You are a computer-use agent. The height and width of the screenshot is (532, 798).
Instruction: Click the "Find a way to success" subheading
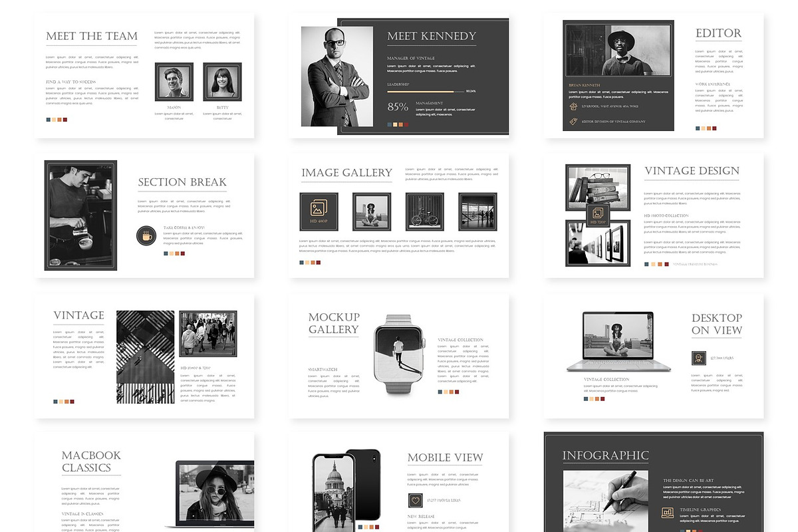71,82
